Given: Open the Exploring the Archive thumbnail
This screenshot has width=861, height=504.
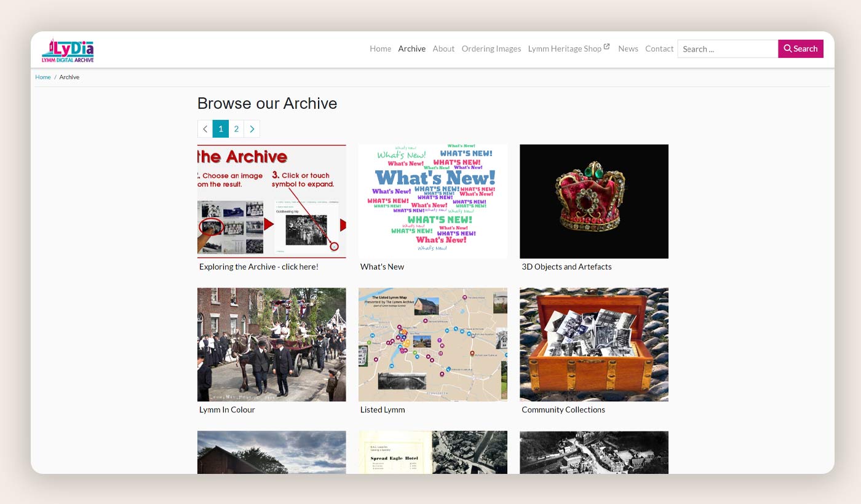Looking at the screenshot, I should pos(272,202).
